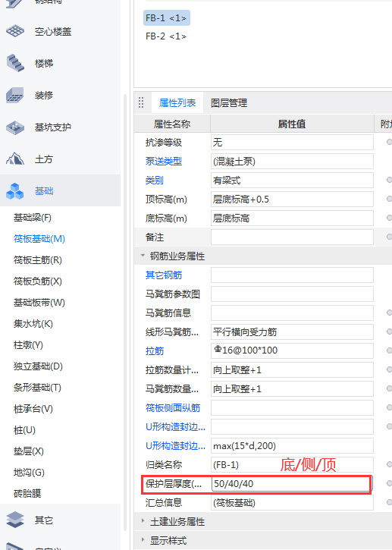Viewport: 392px width, 550px height.
Task: Expand the 显示样式 section
Action: [143, 540]
